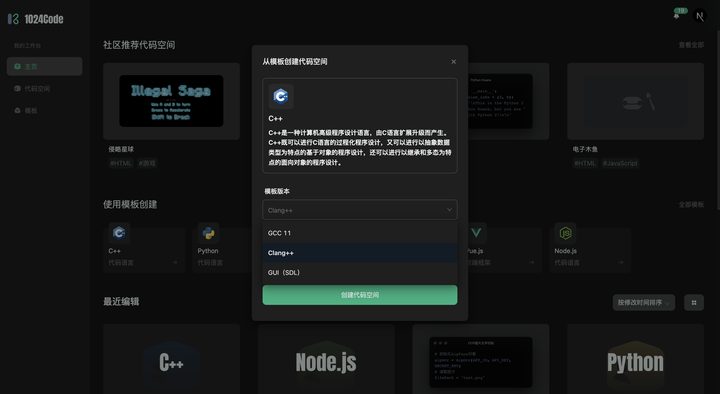
Task: Expand the template version dropdown
Action: pos(360,210)
